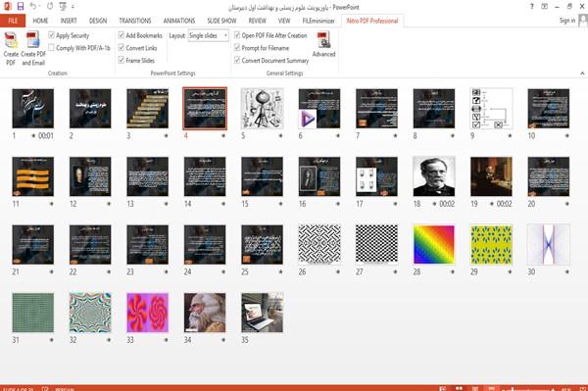
Task: Select slide 35 laptop photo thumbnail
Action: click(262, 313)
